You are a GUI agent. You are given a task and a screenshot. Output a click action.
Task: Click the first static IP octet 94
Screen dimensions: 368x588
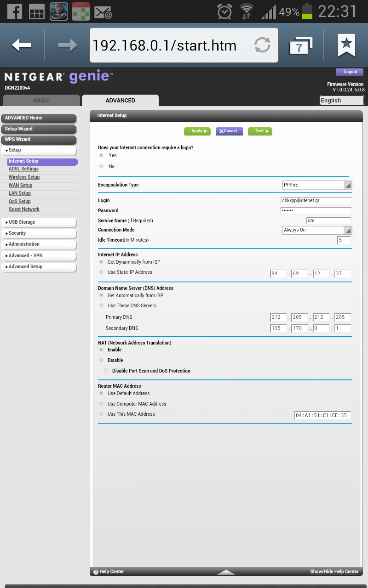coord(278,274)
